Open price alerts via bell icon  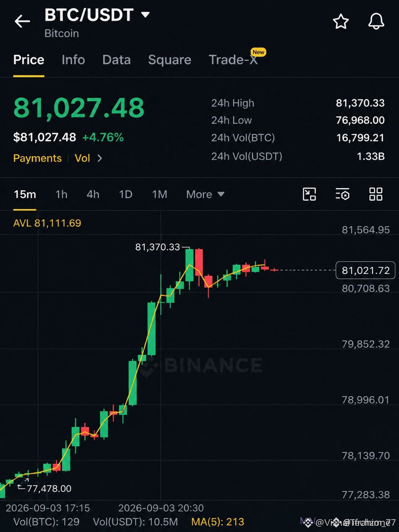376,21
